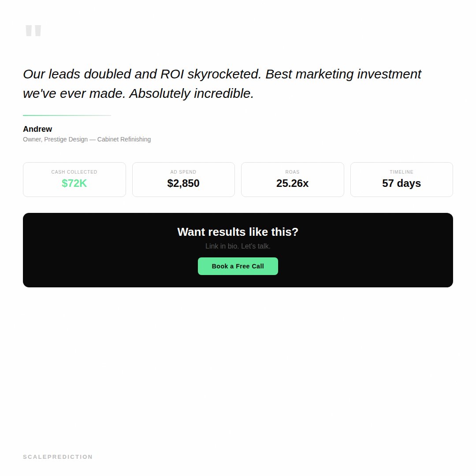The width and height of the screenshot is (476, 476).
Task: Click the green divider line below quote
Action: 67,115
